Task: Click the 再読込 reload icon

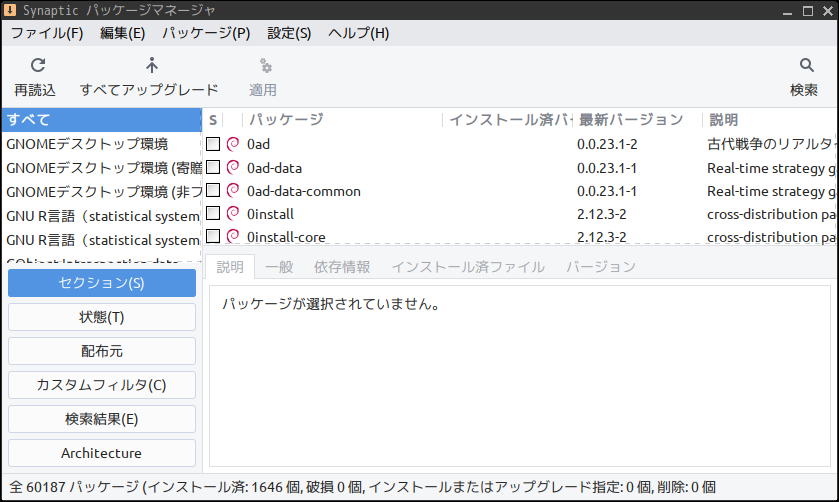Action: coord(37,65)
